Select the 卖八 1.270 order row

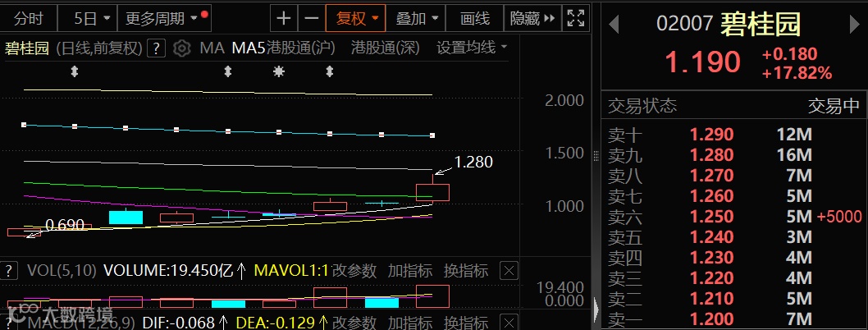(x=734, y=176)
